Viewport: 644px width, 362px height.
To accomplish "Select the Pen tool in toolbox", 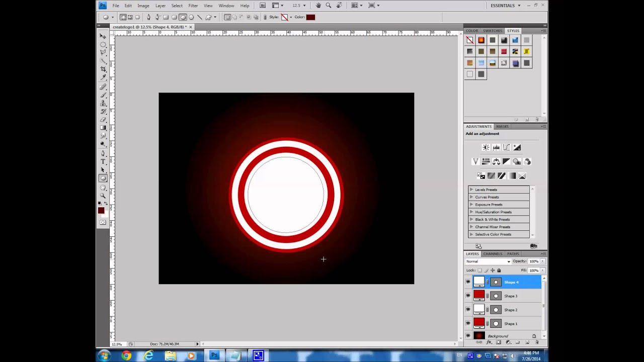I will pyautogui.click(x=103, y=153).
